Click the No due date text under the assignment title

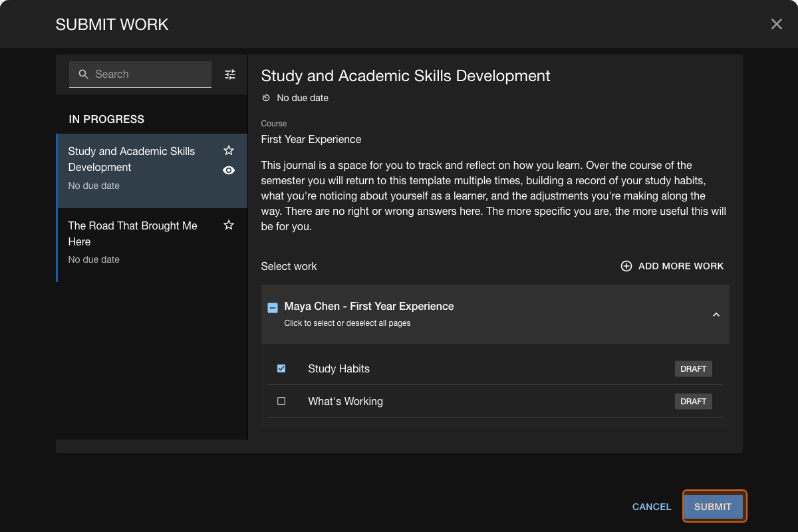click(302, 98)
